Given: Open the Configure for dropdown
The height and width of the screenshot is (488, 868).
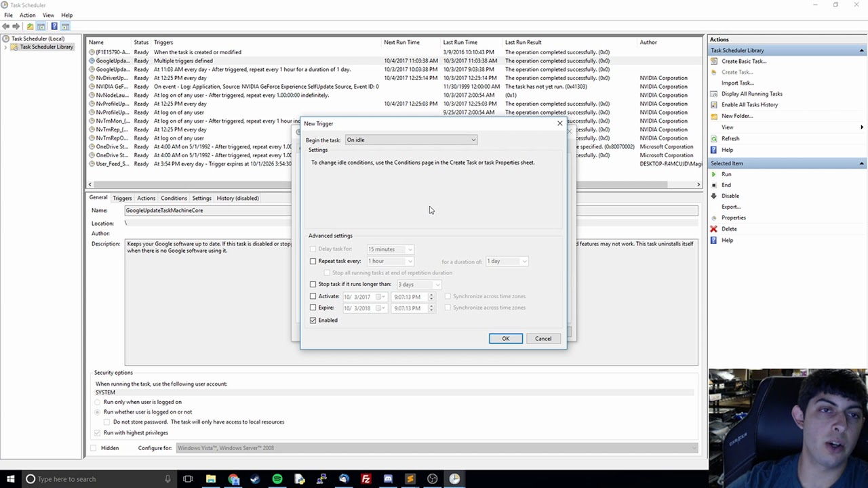Looking at the screenshot, I should pos(436,448).
